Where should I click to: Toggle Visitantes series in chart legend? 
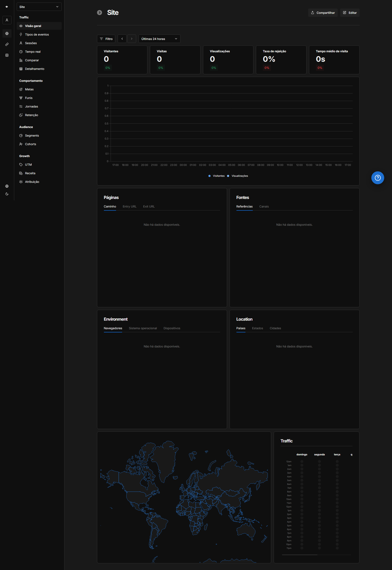[x=216, y=176]
